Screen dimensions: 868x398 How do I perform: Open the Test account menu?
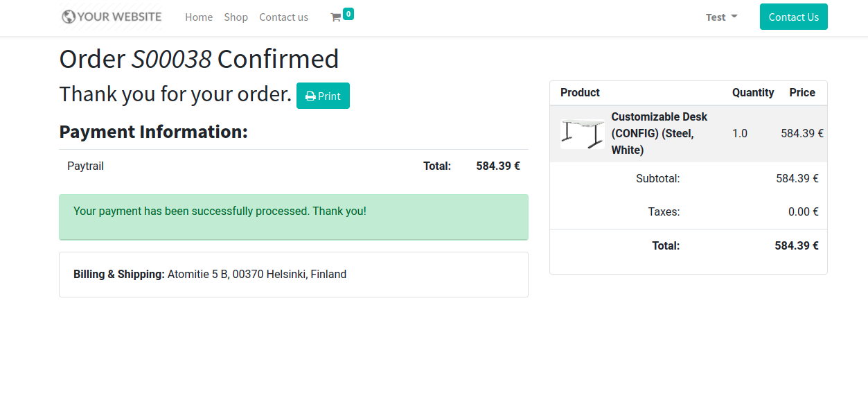[x=721, y=17]
